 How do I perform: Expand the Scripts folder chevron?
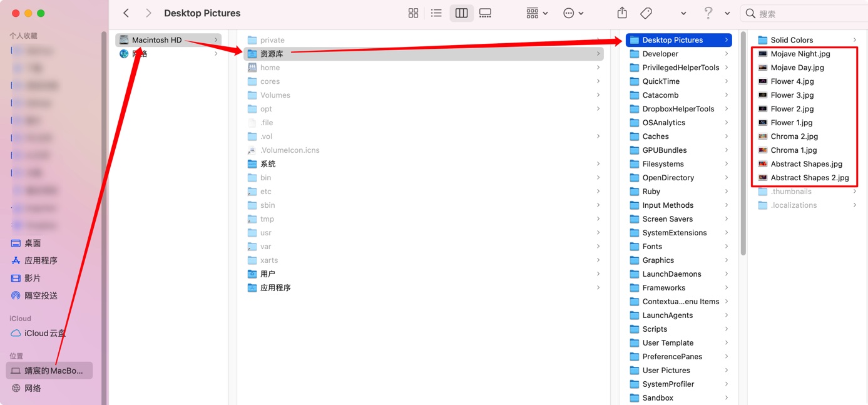click(727, 329)
